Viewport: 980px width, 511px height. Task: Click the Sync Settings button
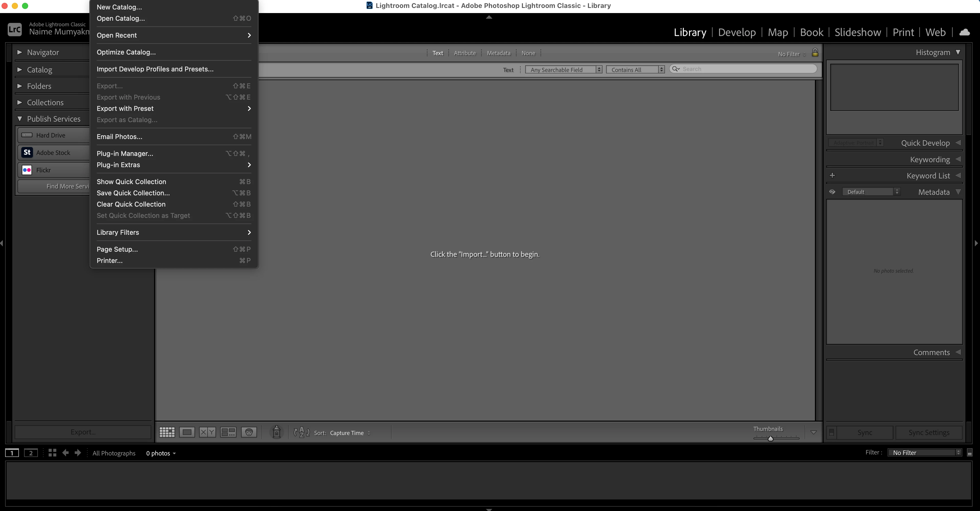pyautogui.click(x=929, y=433)
